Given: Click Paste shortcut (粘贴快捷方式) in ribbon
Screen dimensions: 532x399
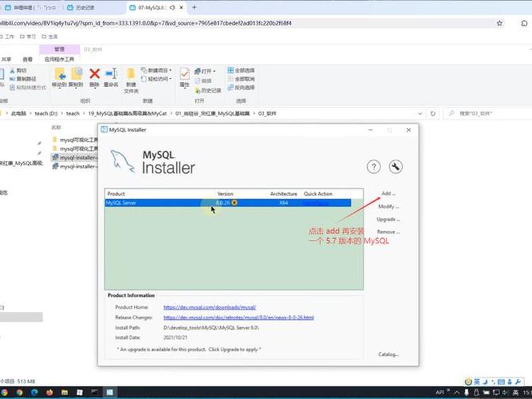Looking at the screenshot, I should point(28,88).
